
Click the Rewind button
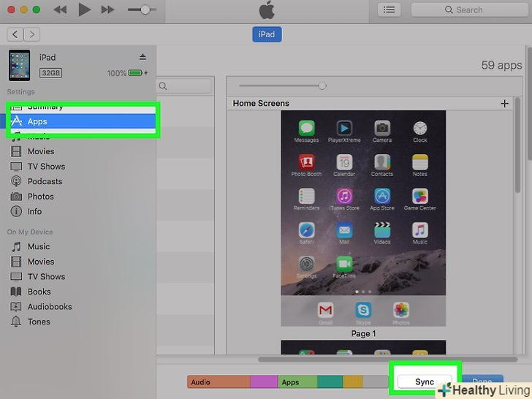point(61,9)
